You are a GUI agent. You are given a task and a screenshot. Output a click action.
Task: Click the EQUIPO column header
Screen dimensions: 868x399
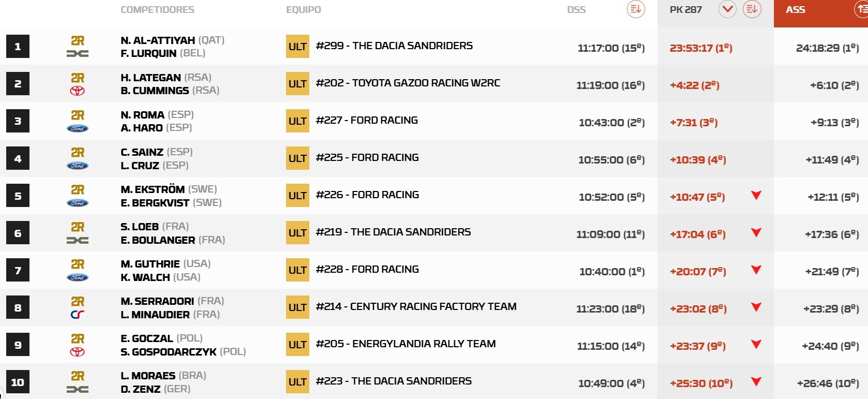tap(303, 9)
